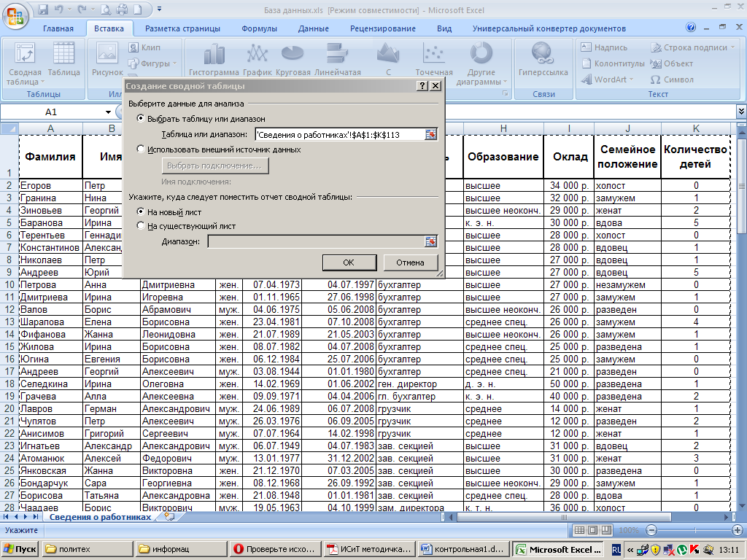Open the Office button menu

(x=16, y=16)
